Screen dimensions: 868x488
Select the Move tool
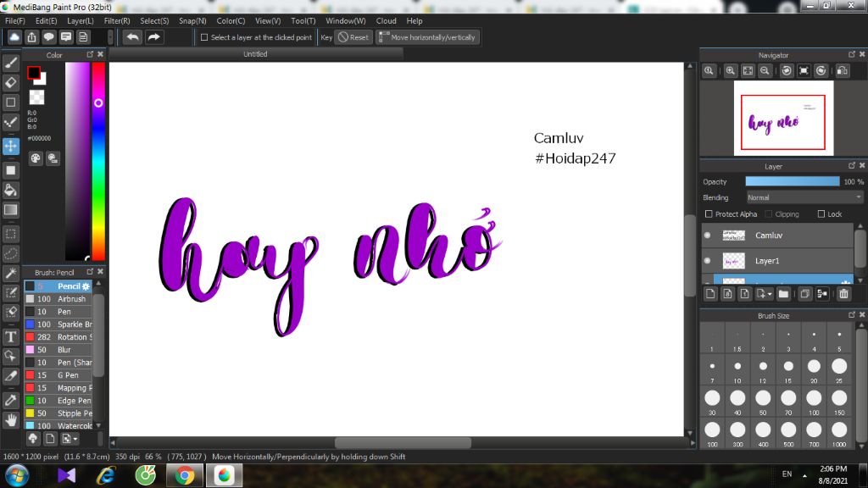(x=10, y=146)
